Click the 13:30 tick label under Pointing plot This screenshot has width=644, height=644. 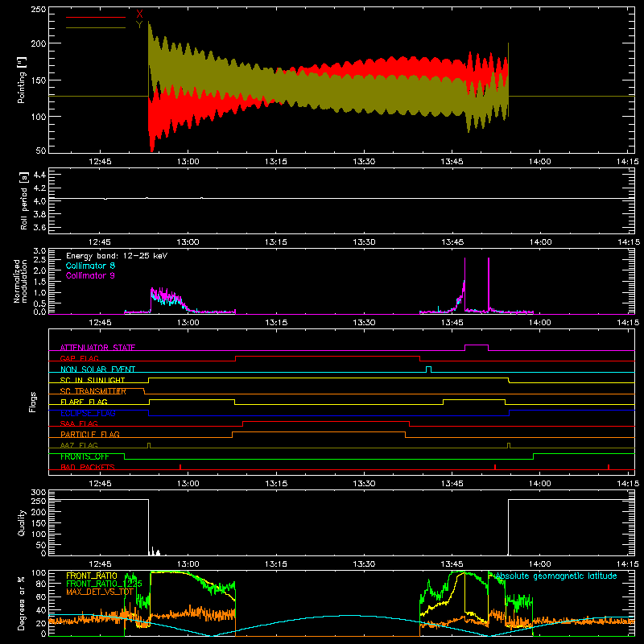pyautogui.click(x=364, y=162)
